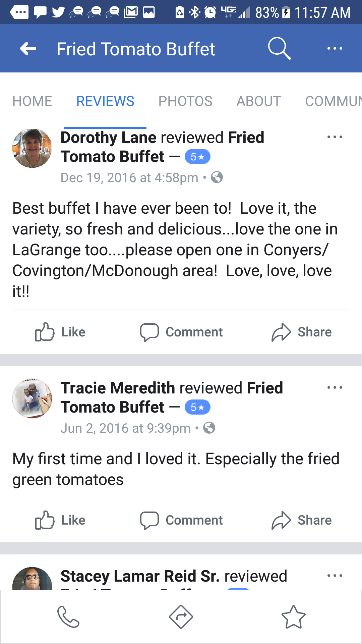Share Tracie Meredith's review
The image size is (362, 644).
click(301, 520)
